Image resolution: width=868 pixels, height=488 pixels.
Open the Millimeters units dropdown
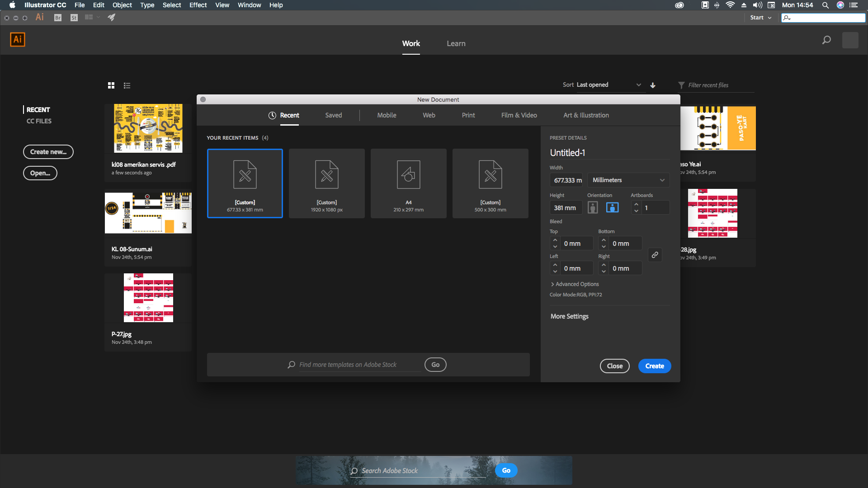pyautogui.click(x=628, y=180)
